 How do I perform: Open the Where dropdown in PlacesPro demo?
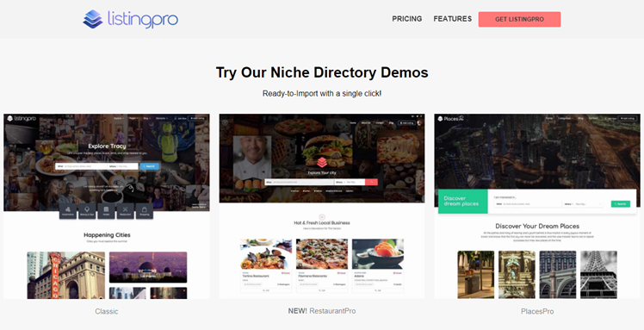pos(583,204)
